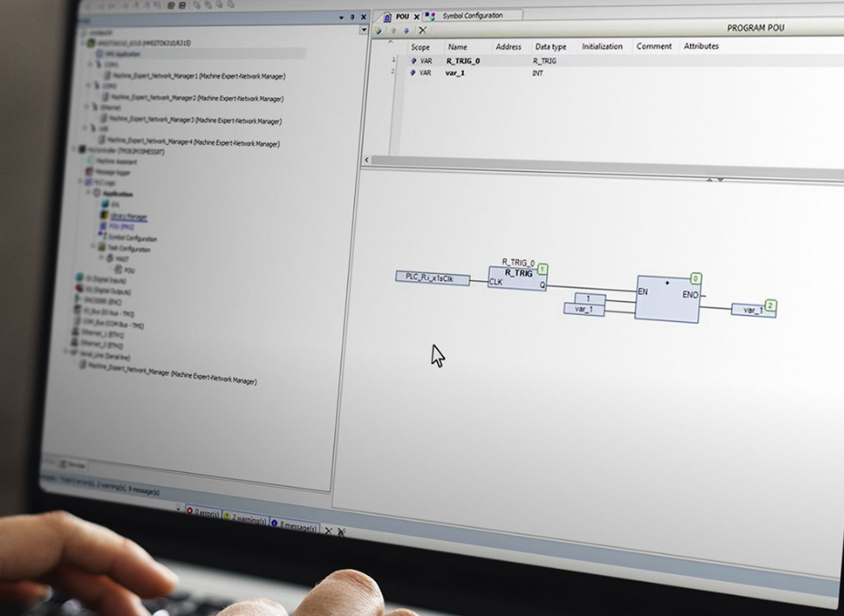This screenshot has width=844, height=616.
Task: Switch to the Symbol Configuration tab
Action: click(472, 15)
